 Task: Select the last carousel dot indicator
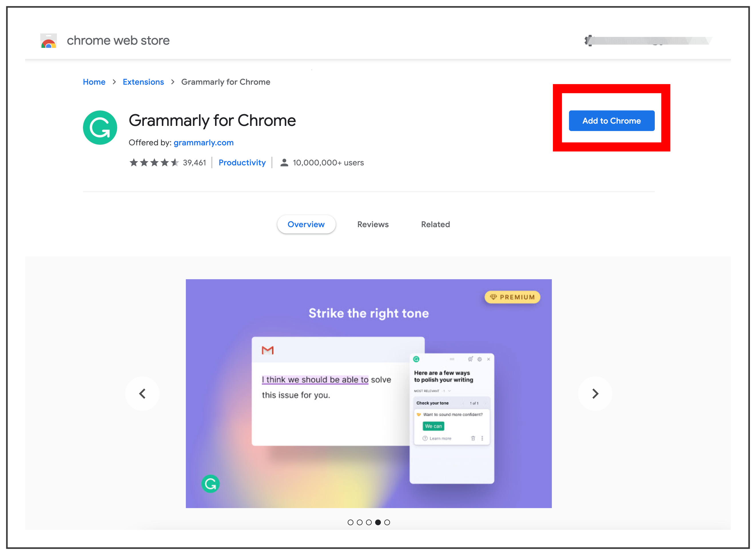click(387, 522)
